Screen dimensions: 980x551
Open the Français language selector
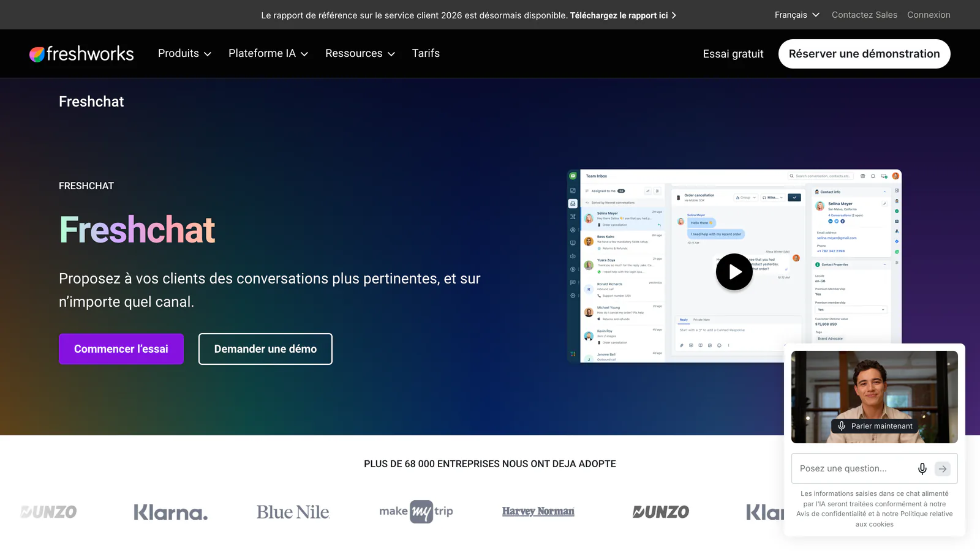(797, 15)
